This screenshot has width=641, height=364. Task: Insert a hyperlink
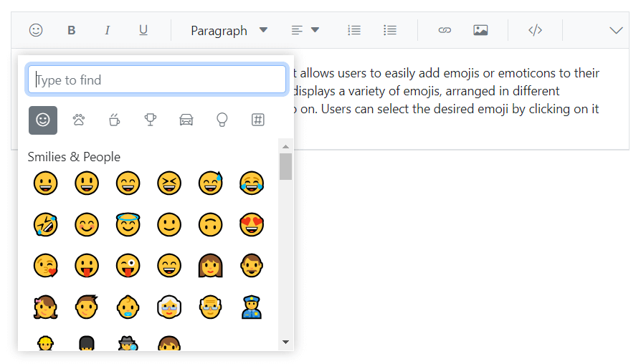(445, 30)
